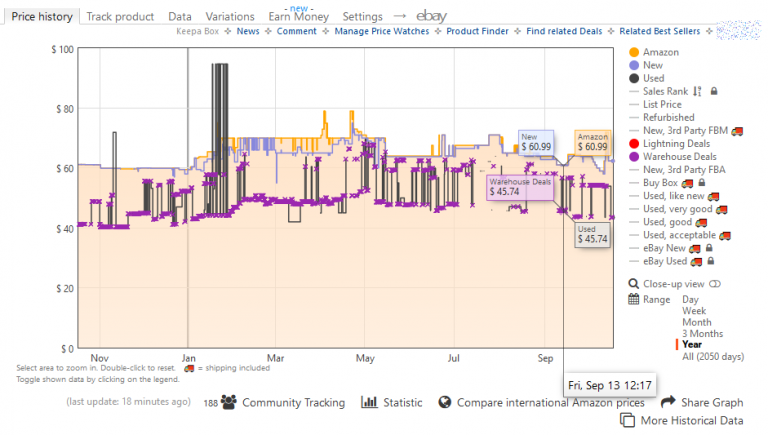The image size is (768, 435).
Task: Click the Sales Rank sort icon
Action: [697, 91]
